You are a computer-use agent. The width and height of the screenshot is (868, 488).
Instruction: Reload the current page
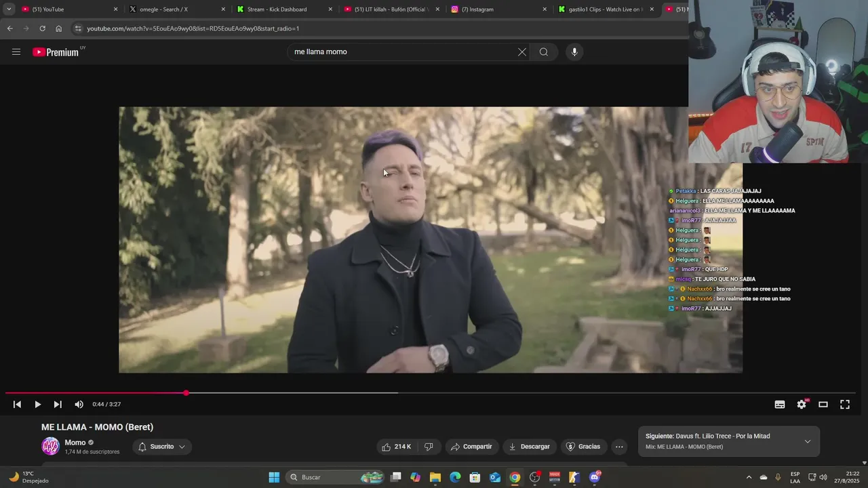coord(42,28)
